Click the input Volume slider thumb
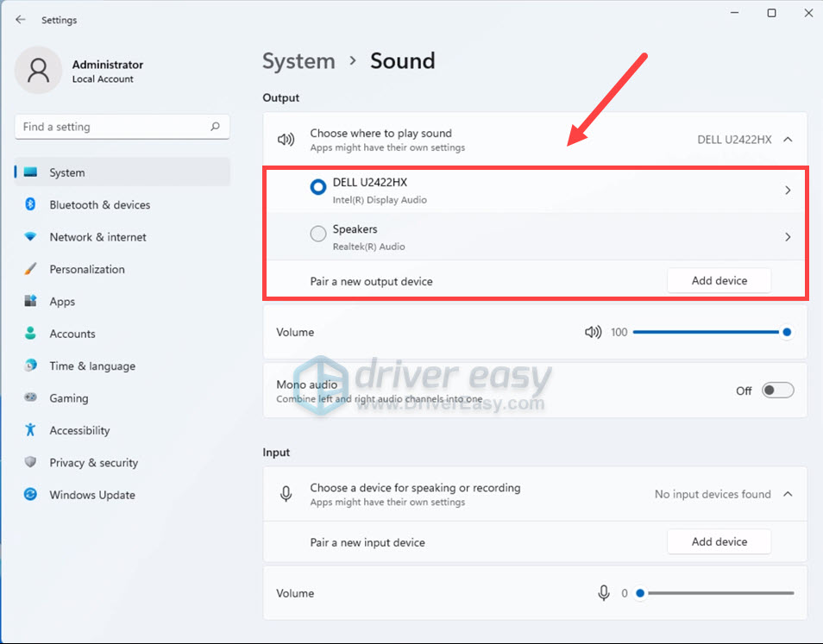This screenshot has width=823, height=644. 640,593
